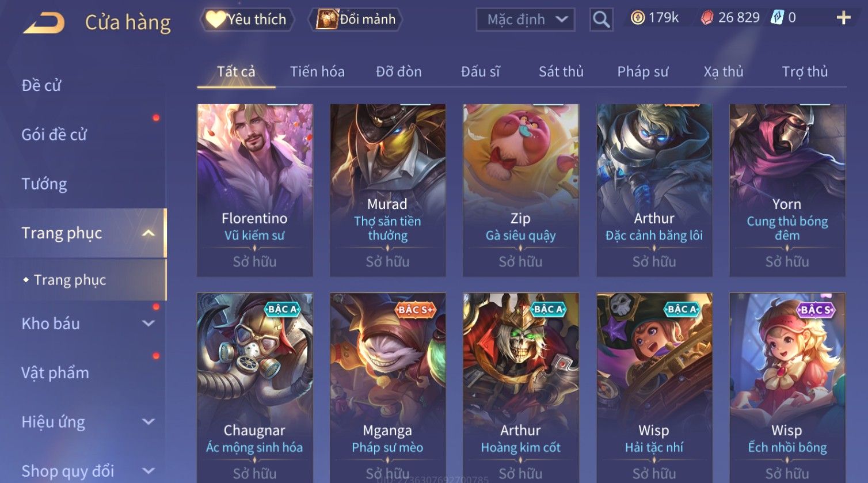This screenshot has height=483, width=868.
Task: Click the back arrow icon
Action: pyautogui.click(x=44, y=22)
